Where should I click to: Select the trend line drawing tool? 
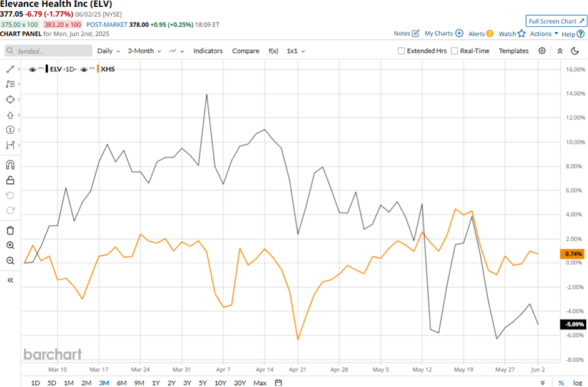click(x=10, y=69)
